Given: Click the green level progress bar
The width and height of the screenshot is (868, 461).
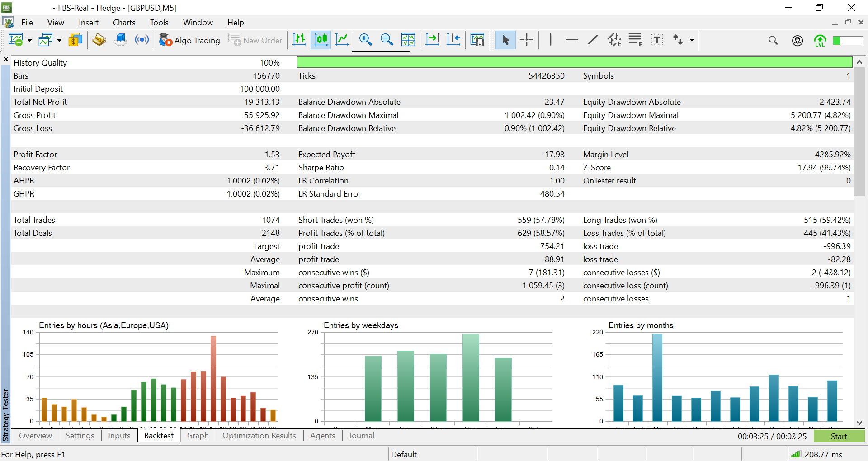Looking at the screenshot, I should click(848, 41).
